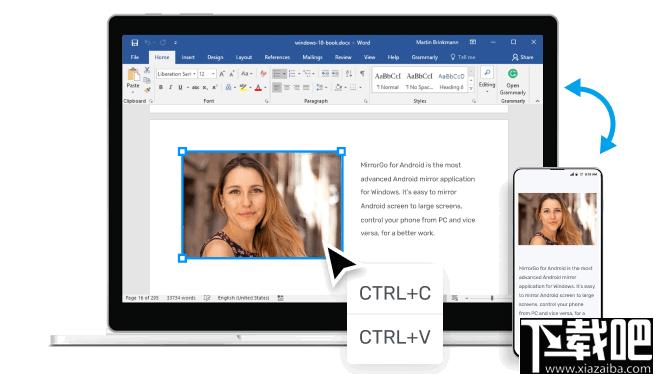Open the font size 12 dropdown
Viewport: 655px width, 374px height.
207,74
